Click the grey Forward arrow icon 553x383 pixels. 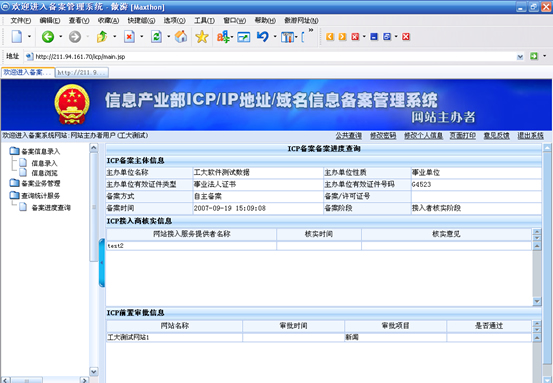tap(74, 37)
